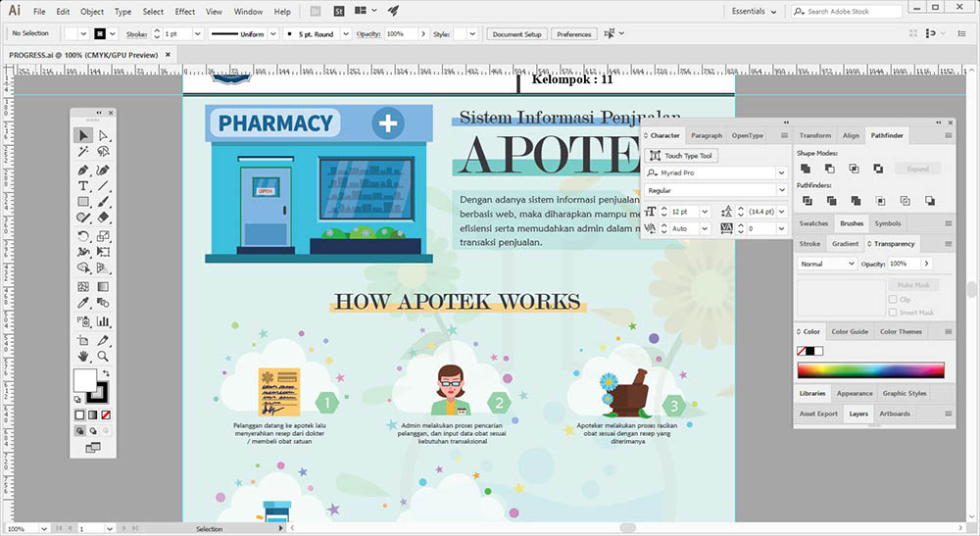980x536 pixels.
Task: Switch to the Layers tab
Action: [x=858, y=414]
